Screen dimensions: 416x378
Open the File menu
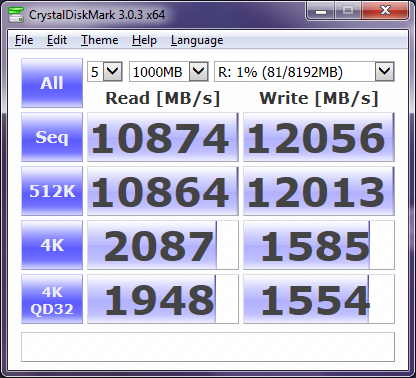click(24, 40)
